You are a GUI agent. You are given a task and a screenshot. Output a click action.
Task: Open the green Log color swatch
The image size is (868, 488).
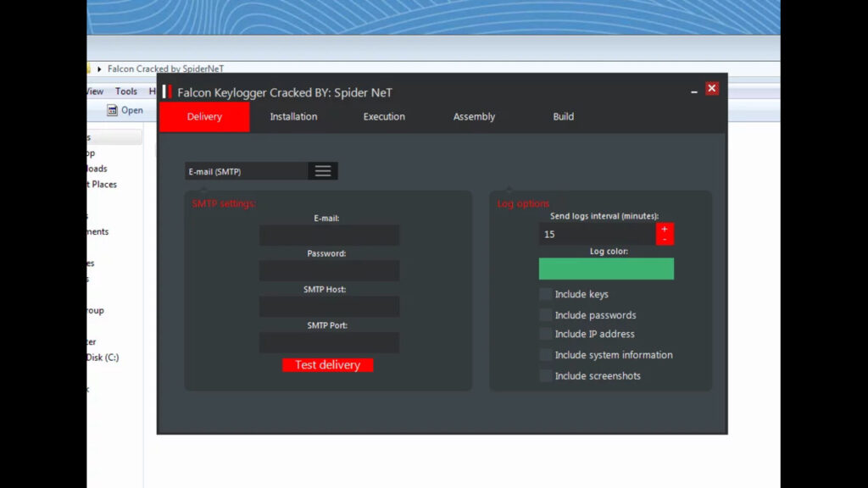pos(606,269)
